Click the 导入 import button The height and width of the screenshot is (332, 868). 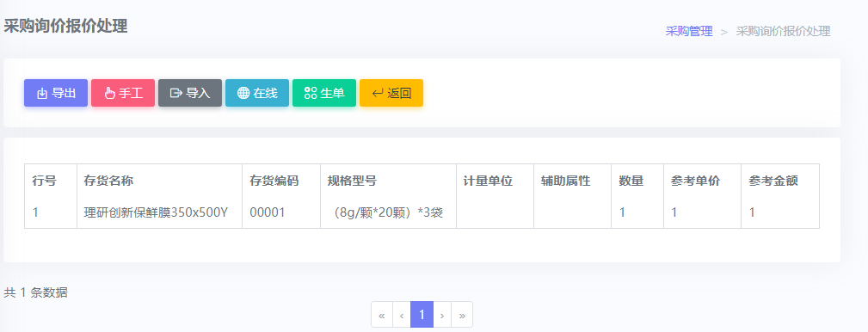(190, 93)
